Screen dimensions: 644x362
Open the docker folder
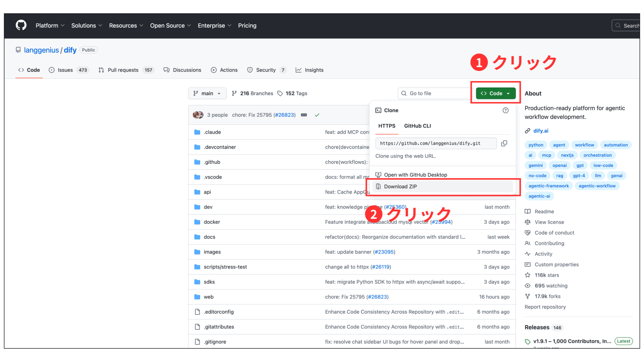click(211, 222)
